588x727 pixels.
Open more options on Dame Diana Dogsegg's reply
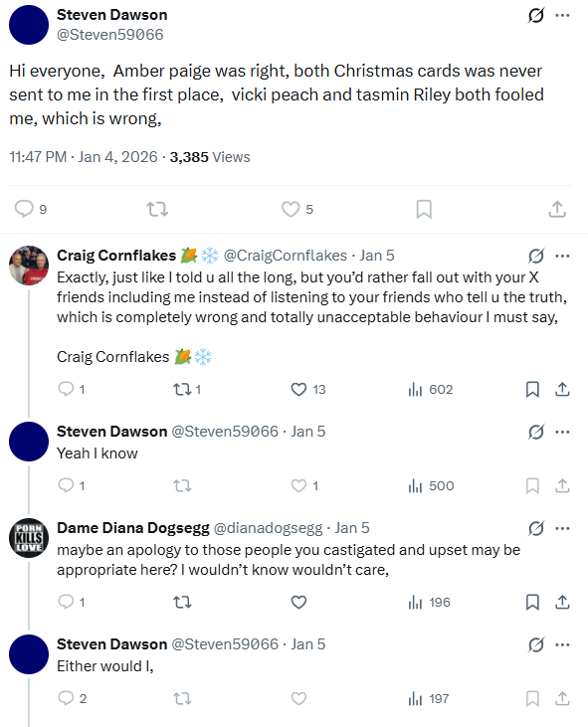pyautogui.click(x=562, y=528)
